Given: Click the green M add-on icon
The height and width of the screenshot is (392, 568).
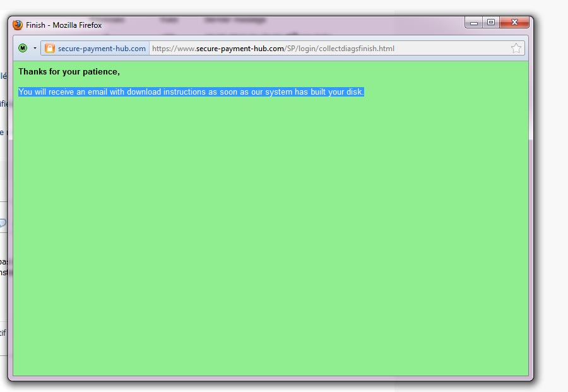Looking at the screenshot, I should (23, 48).
